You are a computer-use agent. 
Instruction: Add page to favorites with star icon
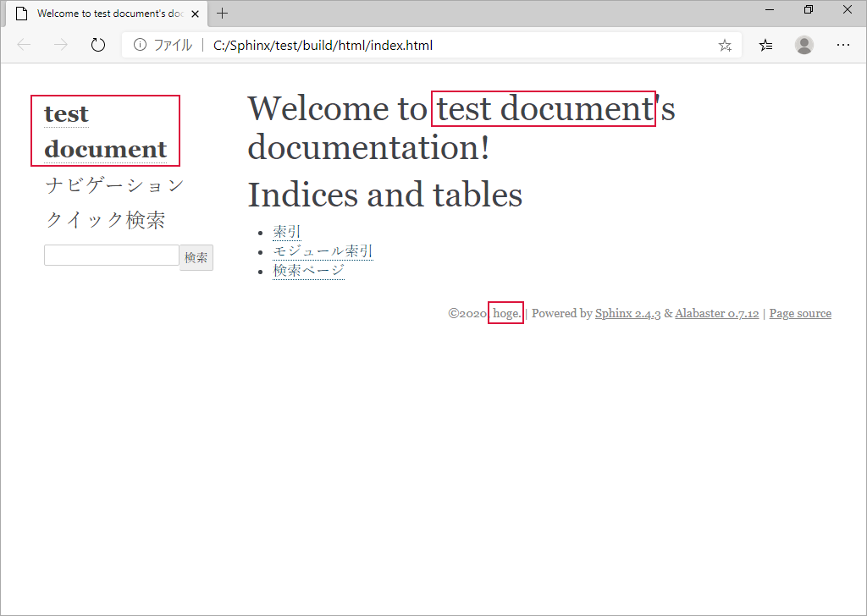click(725, 46)
